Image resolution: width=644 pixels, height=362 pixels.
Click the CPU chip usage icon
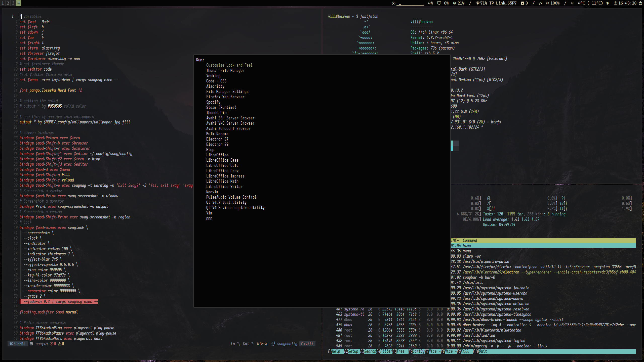coord(455,3)
